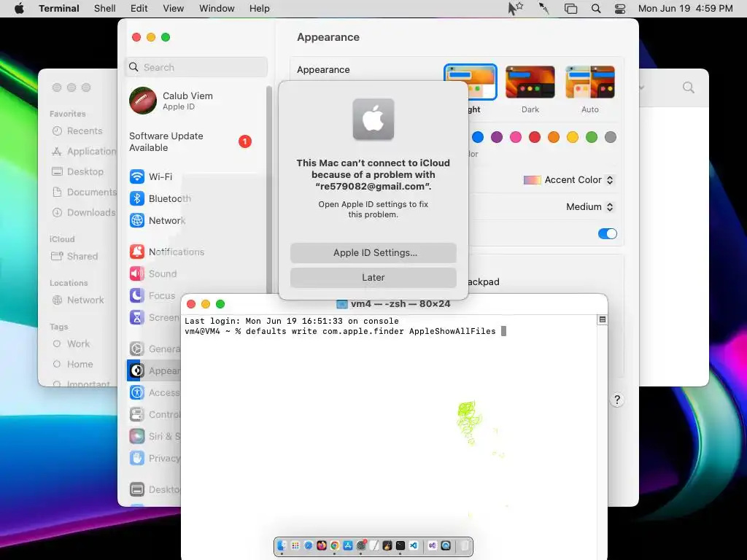The height and width of the screenshot is (560, 747).
Task: Select Documents in the Finder sidebar
Action: 84,192
